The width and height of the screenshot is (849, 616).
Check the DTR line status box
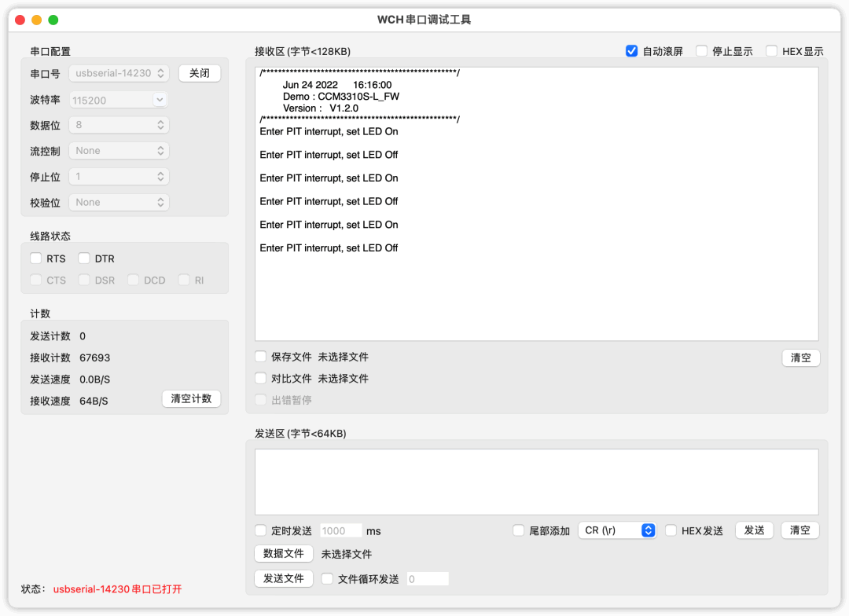click(84, 258)
